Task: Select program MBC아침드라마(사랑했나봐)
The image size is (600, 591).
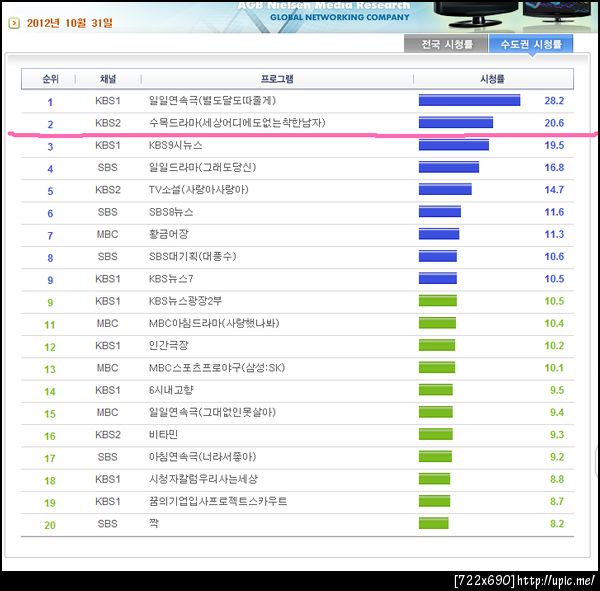Action: pyautogui.click(x=214, y=323)
